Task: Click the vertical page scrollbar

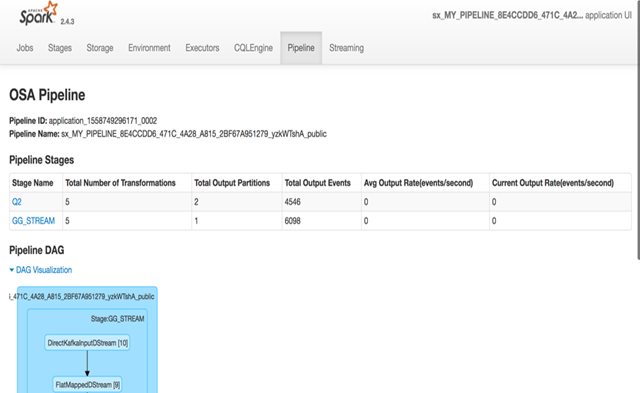Action: click(x=638, y=130)
